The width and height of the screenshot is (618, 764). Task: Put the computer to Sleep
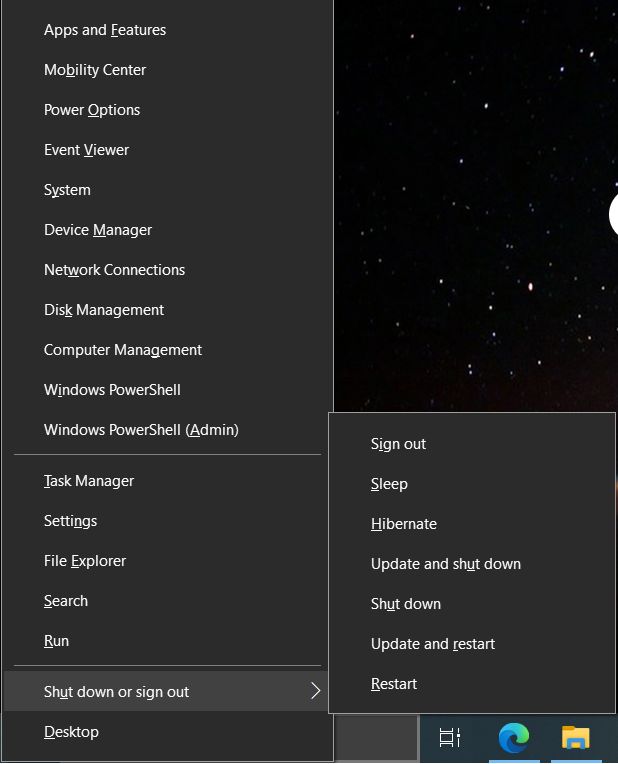click(x=472, y=484)
